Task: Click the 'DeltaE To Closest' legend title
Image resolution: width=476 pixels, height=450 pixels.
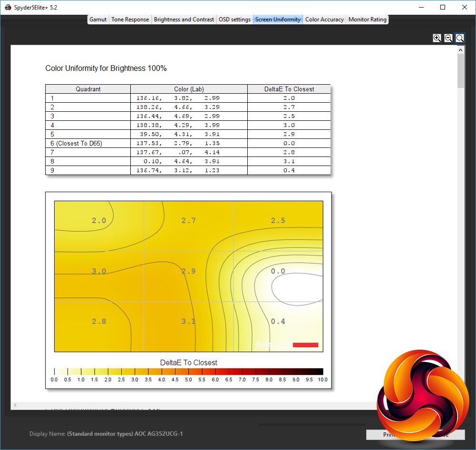Action: 188,362
